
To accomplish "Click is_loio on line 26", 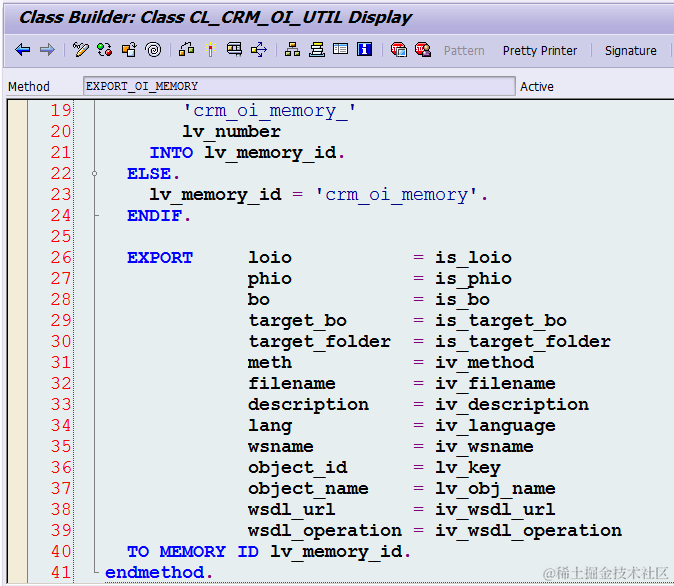I will click(x=473, y=258).
